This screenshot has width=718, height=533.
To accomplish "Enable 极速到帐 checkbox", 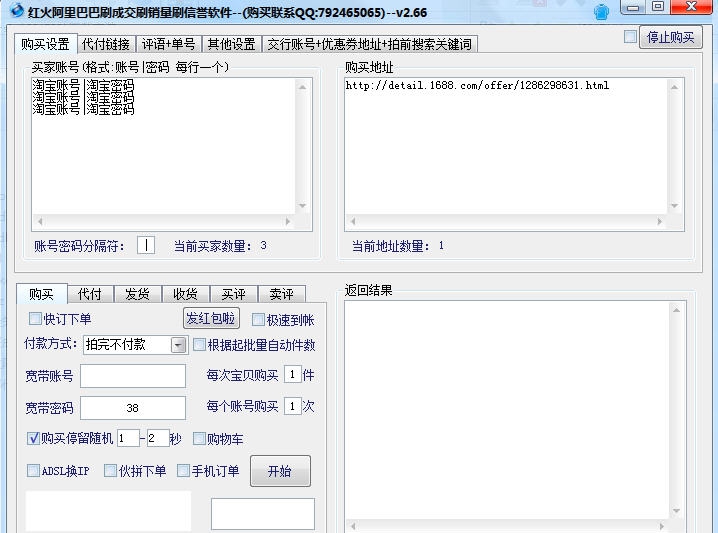I will click(258, 320).
